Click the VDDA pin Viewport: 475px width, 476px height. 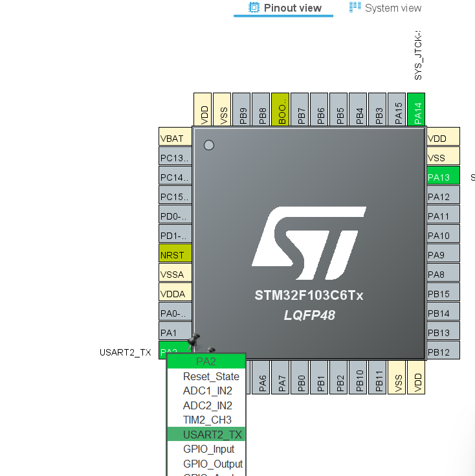pos(175,291)
